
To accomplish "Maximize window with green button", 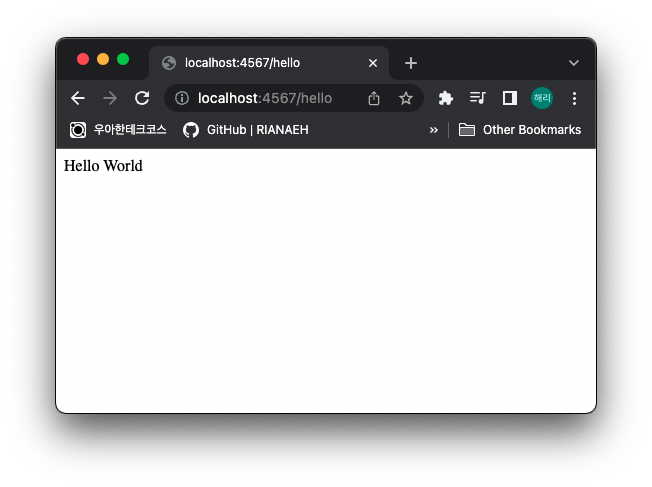I will pyautogui.click(x=123, y=59).
